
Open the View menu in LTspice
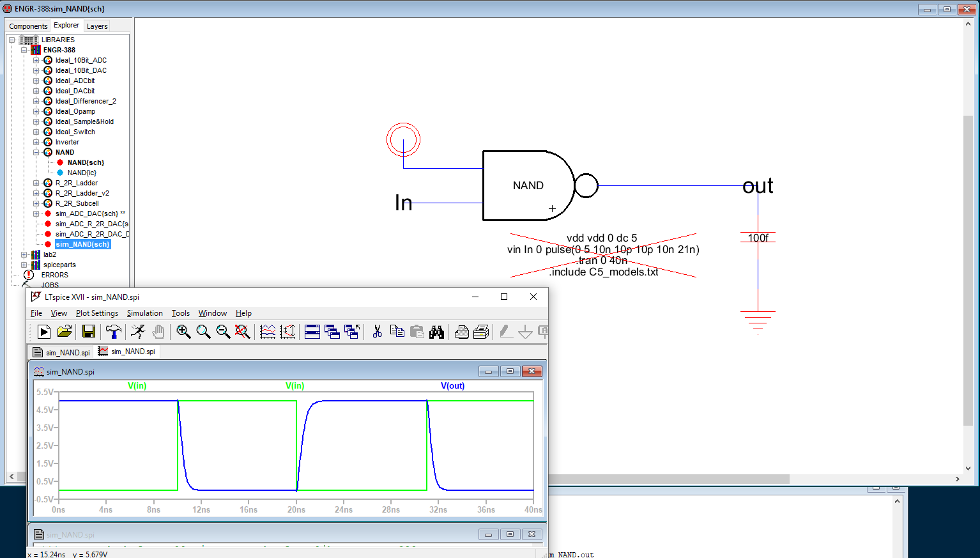(x=59, y=313)
